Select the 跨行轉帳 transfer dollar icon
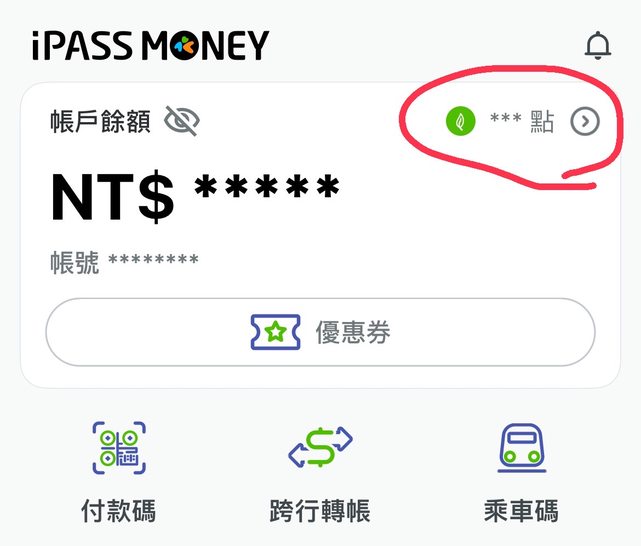The height and width of the screenshot is (546, 641). point(320,447)
